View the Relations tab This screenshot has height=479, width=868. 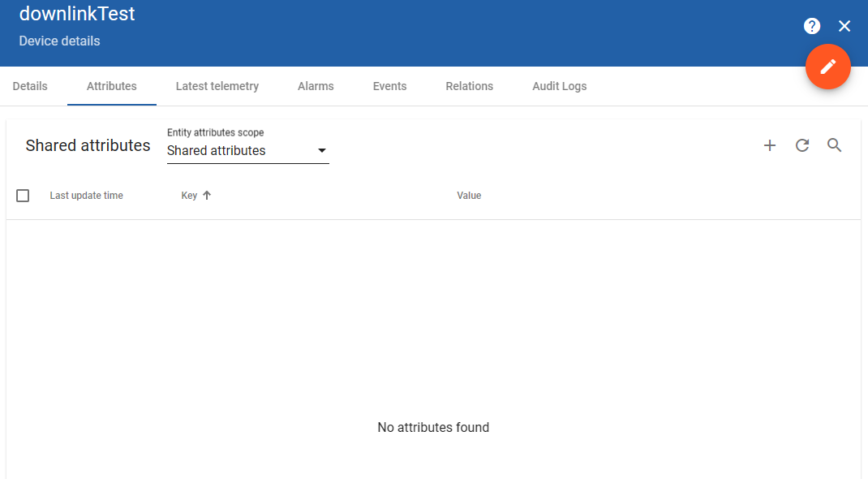pyautogui.click(x=469, y=86)
